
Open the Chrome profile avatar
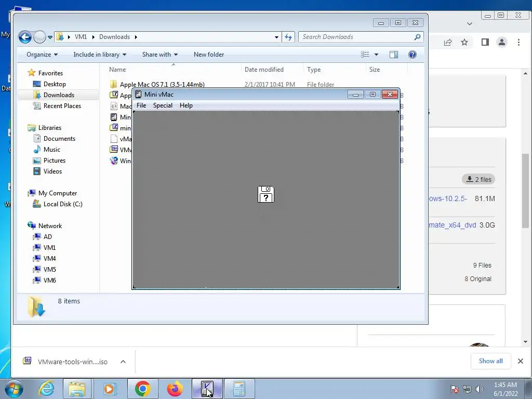click(502, 42)
